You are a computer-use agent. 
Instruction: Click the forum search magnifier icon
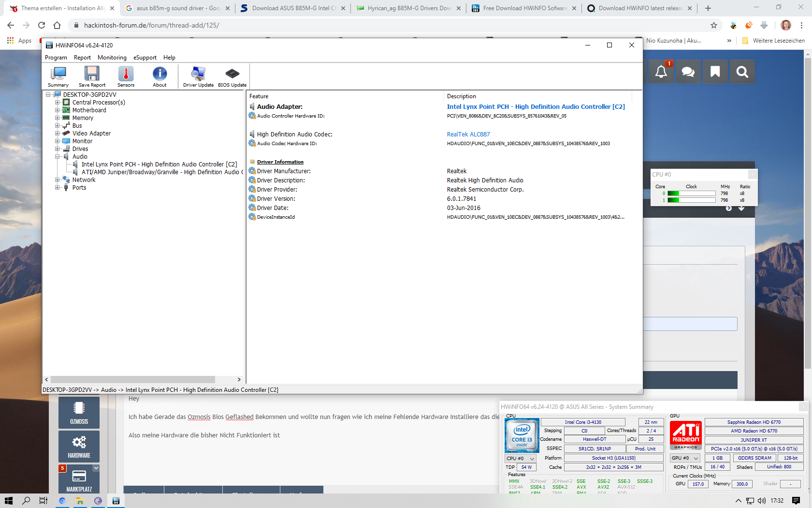point(742,72)
